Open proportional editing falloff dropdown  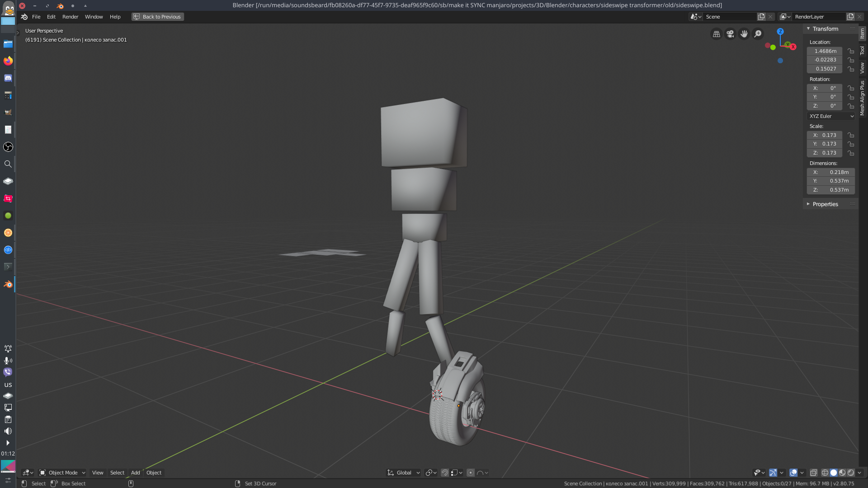coord(483,473)
